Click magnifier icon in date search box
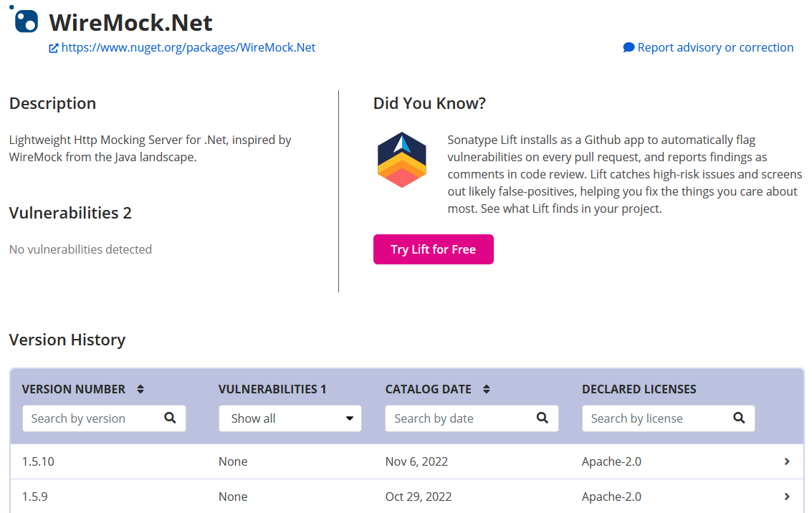This screenshot has height=513, width=812. pos(543,418)
